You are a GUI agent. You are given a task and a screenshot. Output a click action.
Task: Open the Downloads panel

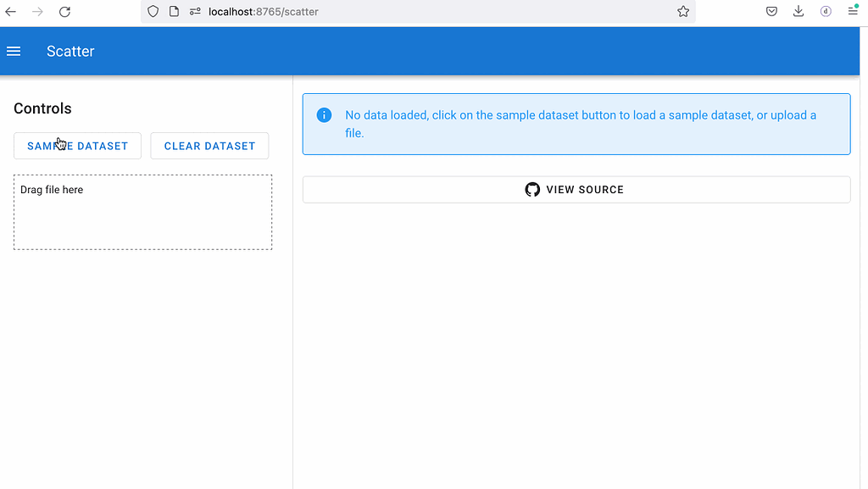(798, 11)
